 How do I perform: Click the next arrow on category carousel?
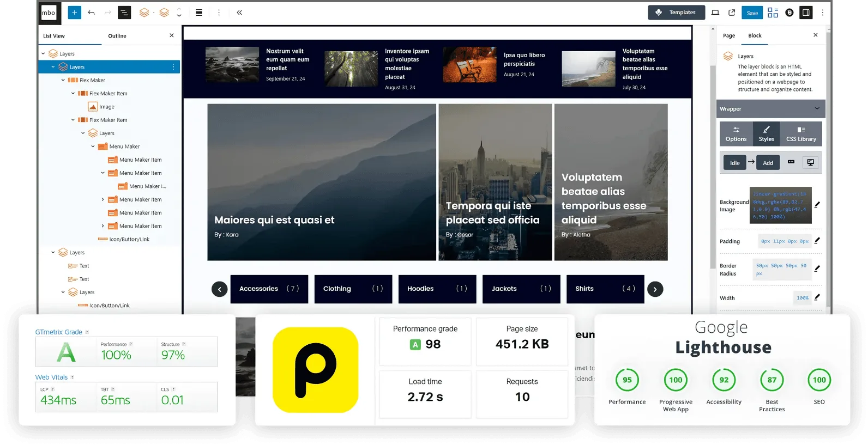point(655,289)
